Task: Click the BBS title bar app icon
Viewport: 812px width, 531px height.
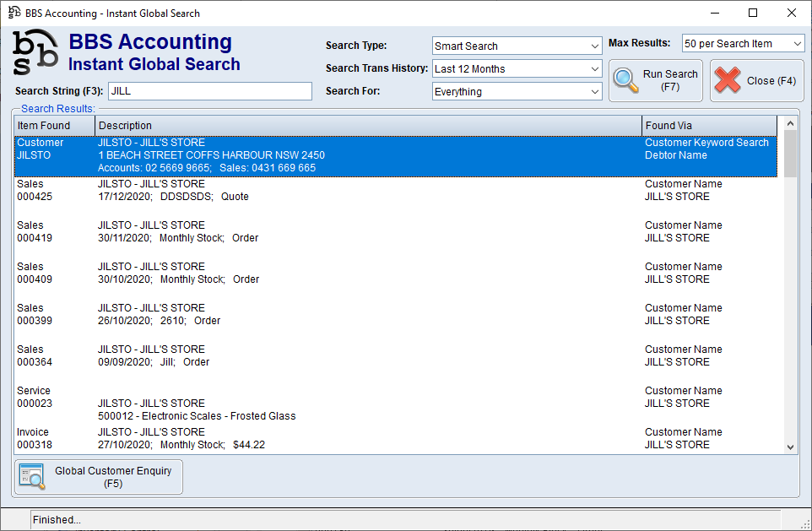Action: pyautogui.click(x=14, y=13)
